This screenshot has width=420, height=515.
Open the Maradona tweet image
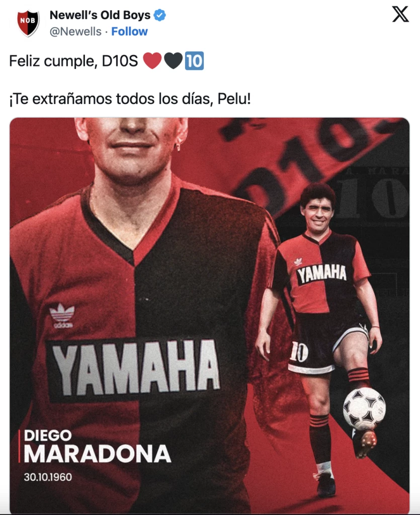coord(210,315)
